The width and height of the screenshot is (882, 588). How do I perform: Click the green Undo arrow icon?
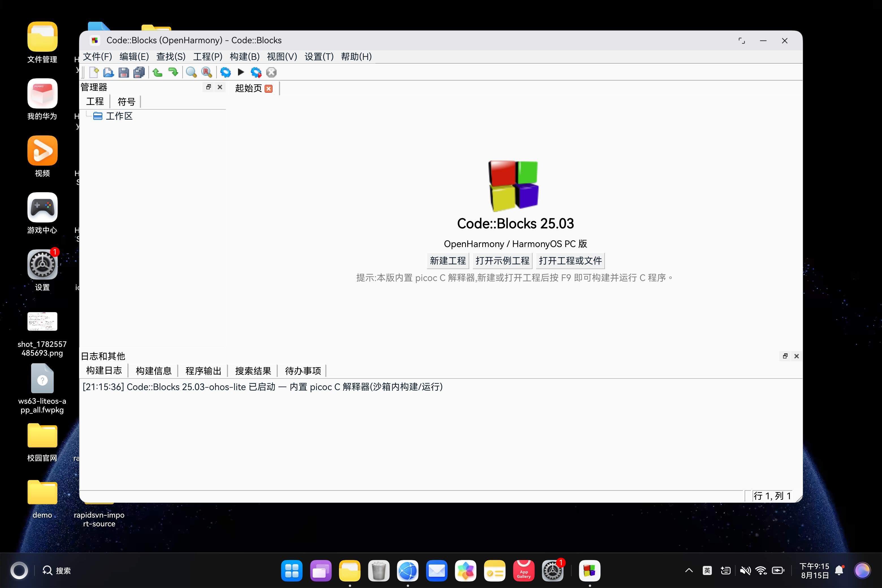point(157,72)
